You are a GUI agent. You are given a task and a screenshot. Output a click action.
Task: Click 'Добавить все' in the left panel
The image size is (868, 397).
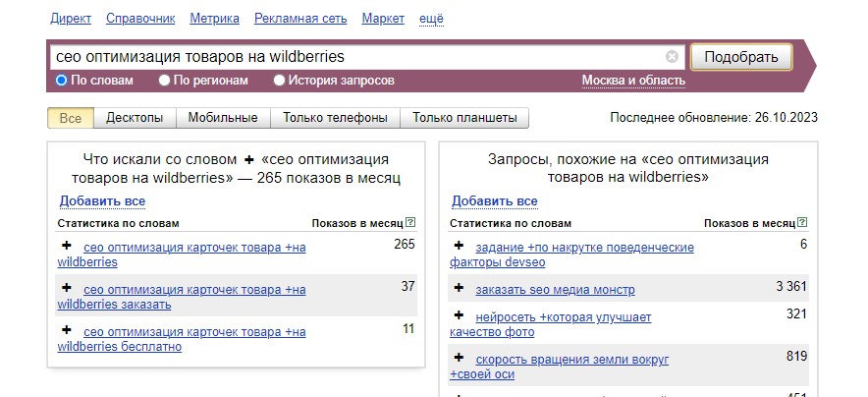click(x=102, y=201)
